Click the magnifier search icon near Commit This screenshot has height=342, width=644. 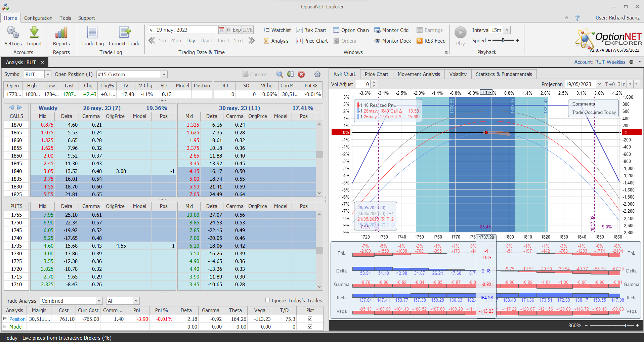[280, 74]
